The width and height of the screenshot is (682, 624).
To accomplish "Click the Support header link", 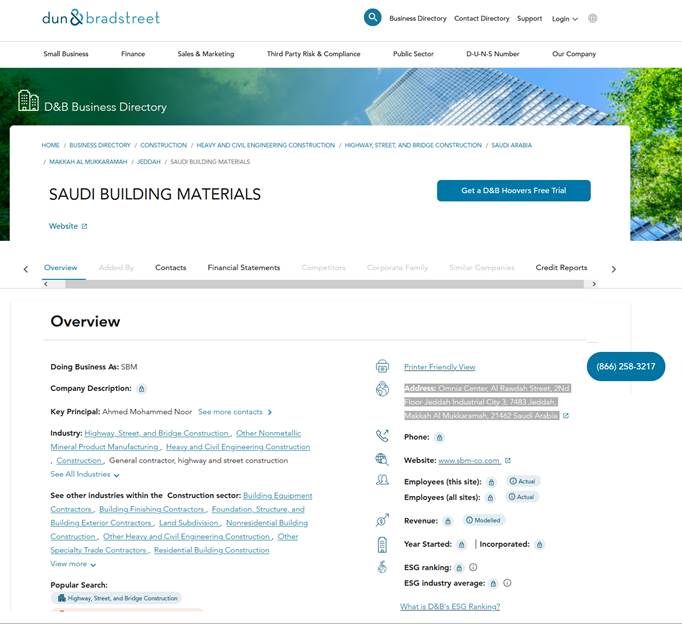I will tap(529, 19).
